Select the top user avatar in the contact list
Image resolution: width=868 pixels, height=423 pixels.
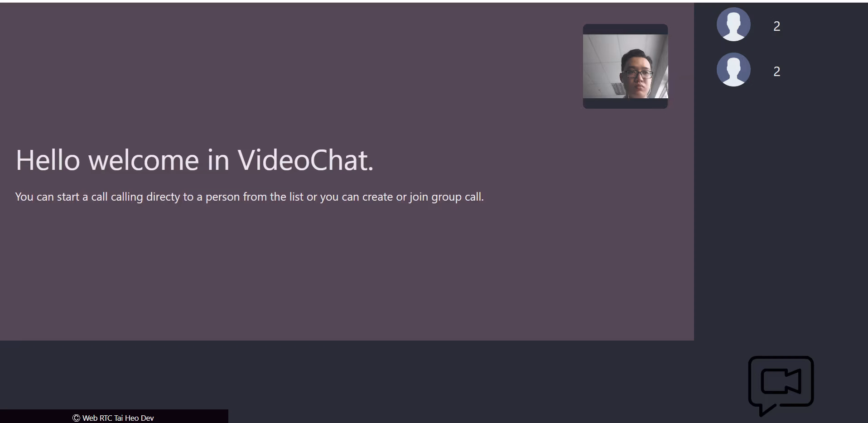733,24
